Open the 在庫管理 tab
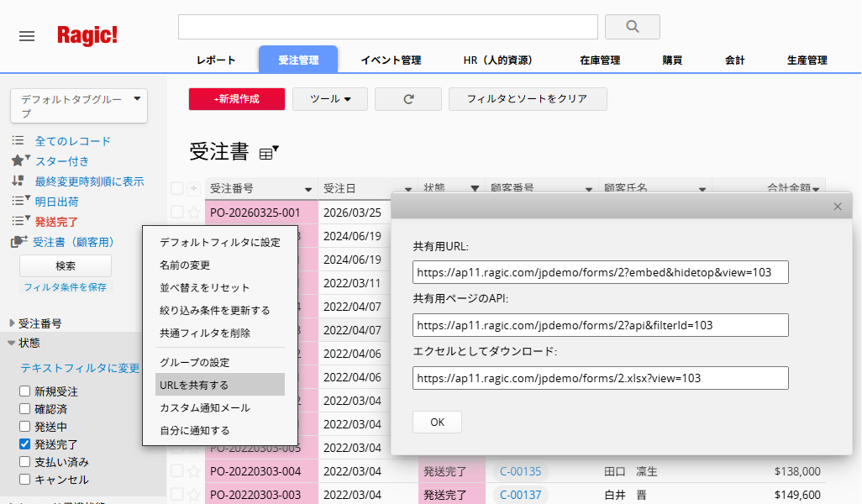 point(600,60)
